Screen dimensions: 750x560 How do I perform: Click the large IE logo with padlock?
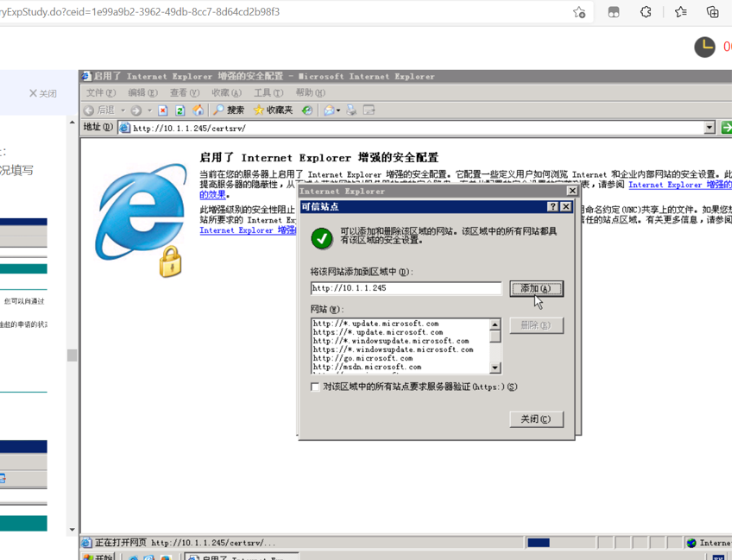[x=142, y=220]
